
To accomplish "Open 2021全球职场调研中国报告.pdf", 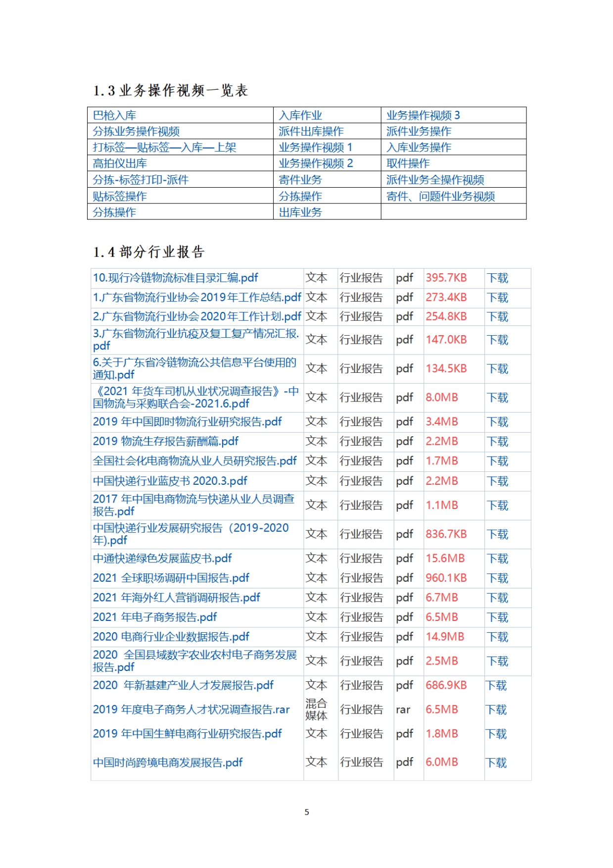I will pos(171,577).
